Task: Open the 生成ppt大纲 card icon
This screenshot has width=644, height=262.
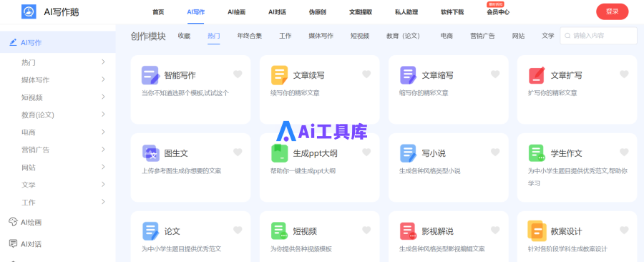Action: 279,153
